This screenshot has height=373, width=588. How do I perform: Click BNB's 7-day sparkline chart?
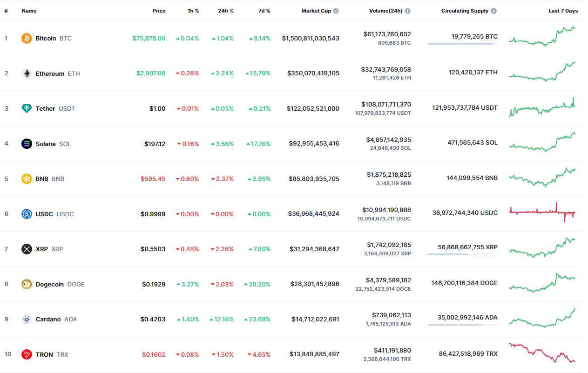(542, 177)
